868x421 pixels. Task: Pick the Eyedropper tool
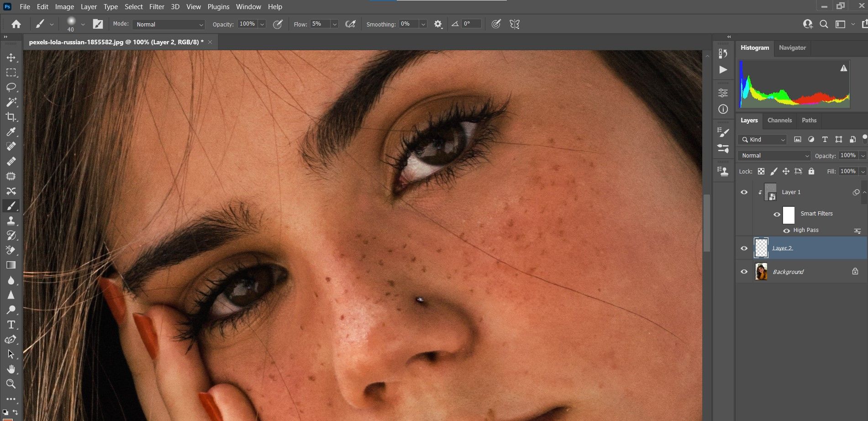point(11,132)
